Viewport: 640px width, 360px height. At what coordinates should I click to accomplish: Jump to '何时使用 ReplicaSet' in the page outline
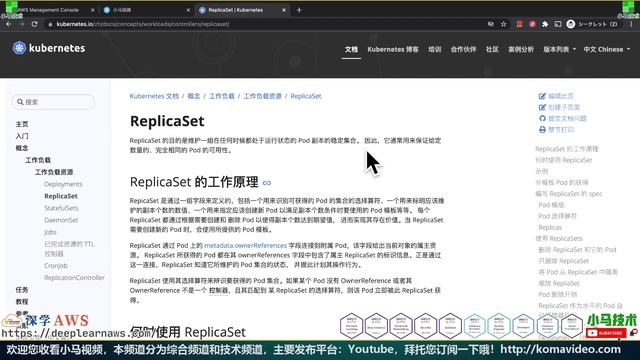coord(563,160)
